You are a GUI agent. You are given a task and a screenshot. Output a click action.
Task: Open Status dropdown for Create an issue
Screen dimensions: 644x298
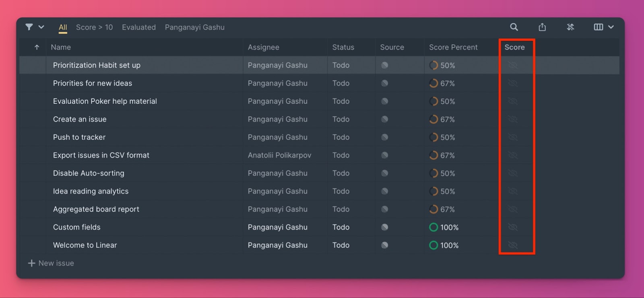coord(341,119)
